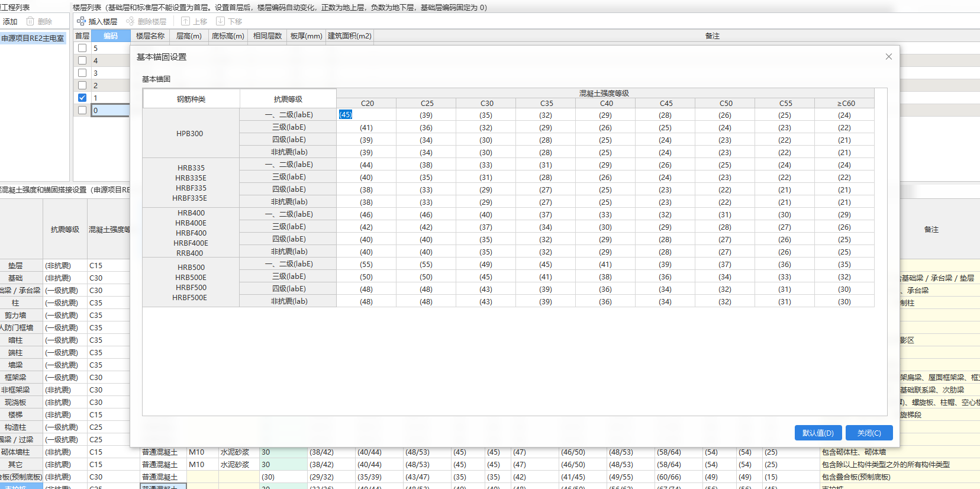Click the floor list 备注 column header

click(x=713, y=36)
